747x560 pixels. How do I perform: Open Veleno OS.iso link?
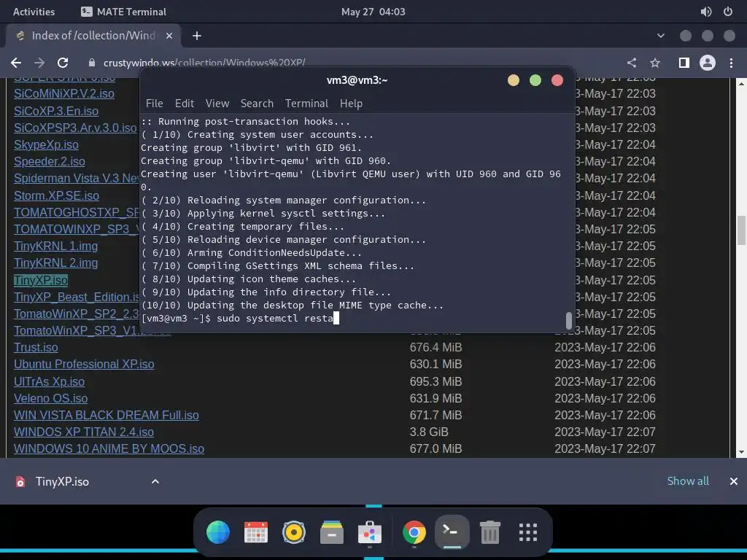(x=50, y=398)
